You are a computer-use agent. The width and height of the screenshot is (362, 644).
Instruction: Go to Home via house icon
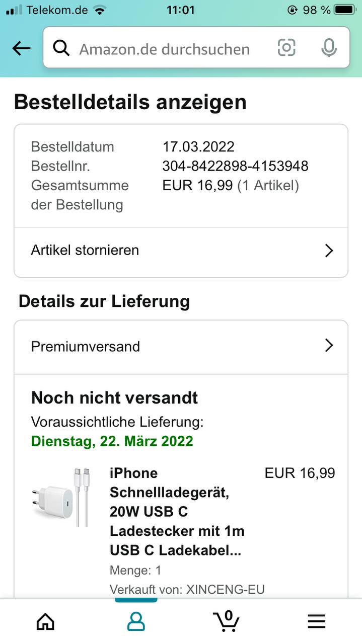coord(45,621)
